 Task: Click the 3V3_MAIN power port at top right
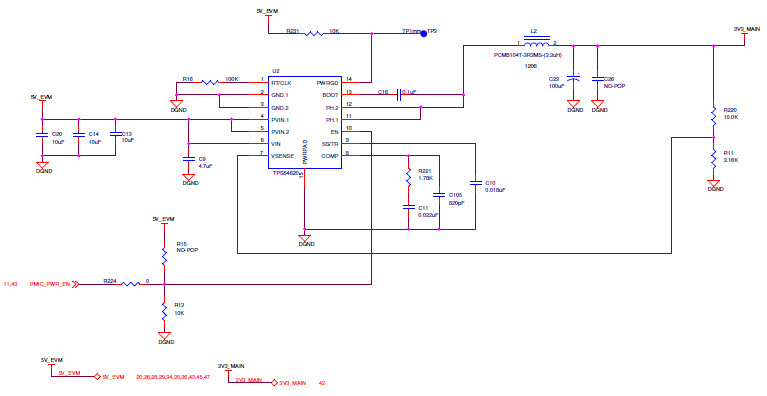746,35
